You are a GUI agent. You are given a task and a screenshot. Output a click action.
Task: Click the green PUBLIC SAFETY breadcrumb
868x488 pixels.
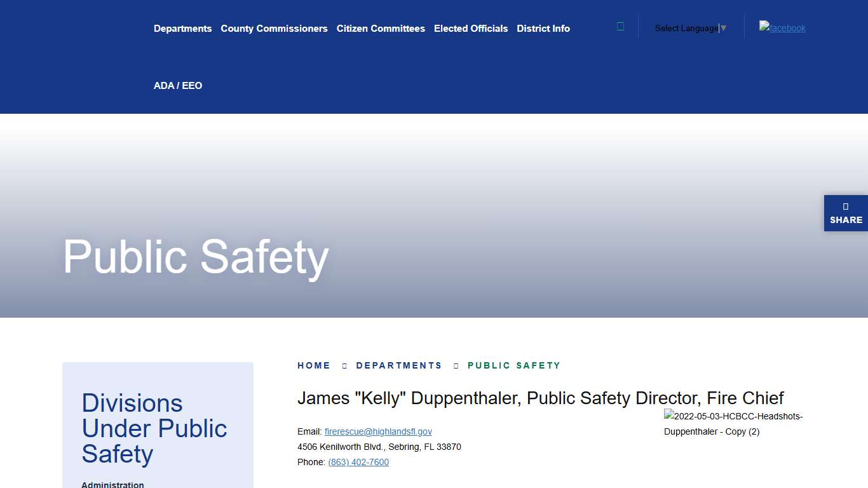514,365
